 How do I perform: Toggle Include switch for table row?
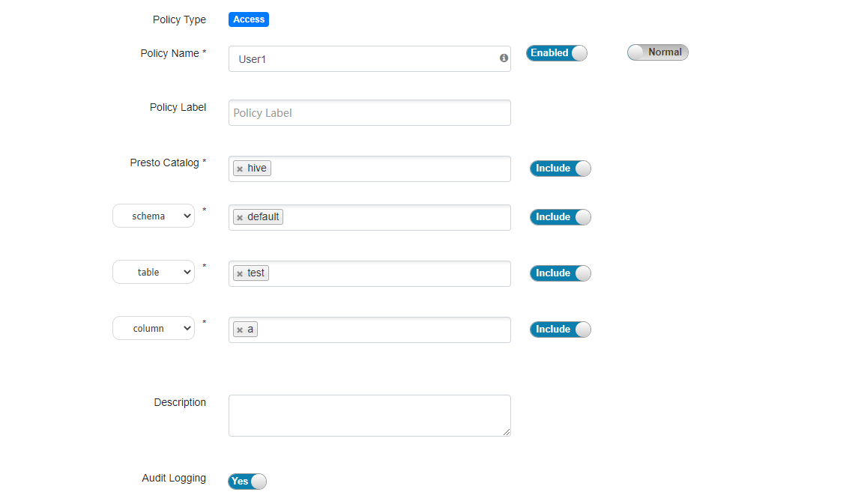click(x=560, y=273)
